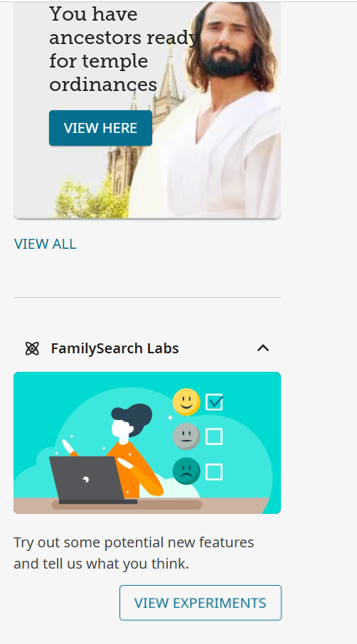Collapse the FamilySearch Labs section chevron
This screenshot has height=644, width=357.
coord(263,348)
